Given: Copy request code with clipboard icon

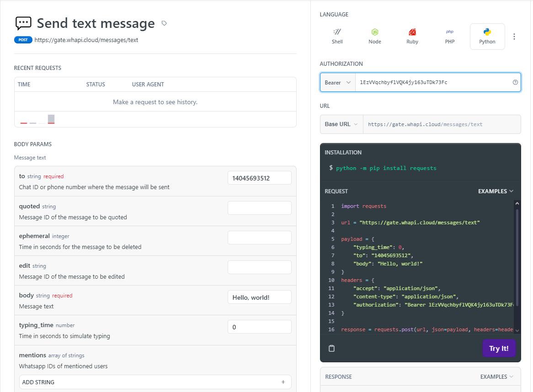Looking at the screenshot, I should point(332,348).
